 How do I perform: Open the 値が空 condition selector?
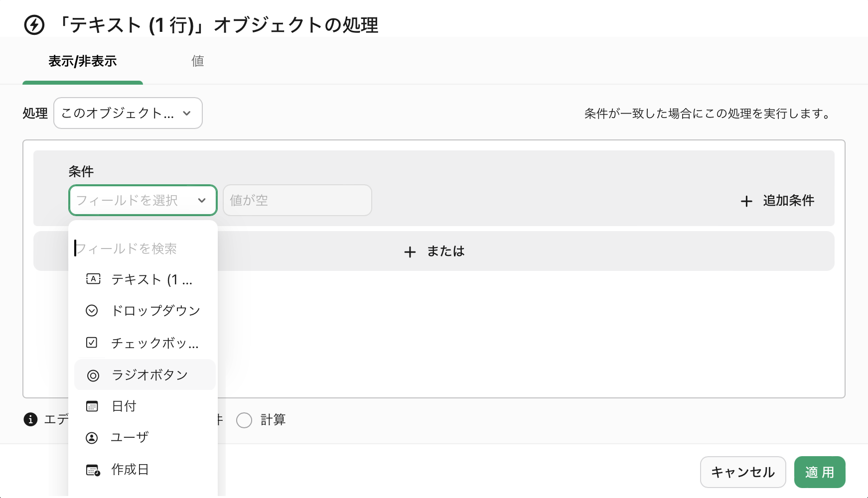click(297, 200)
